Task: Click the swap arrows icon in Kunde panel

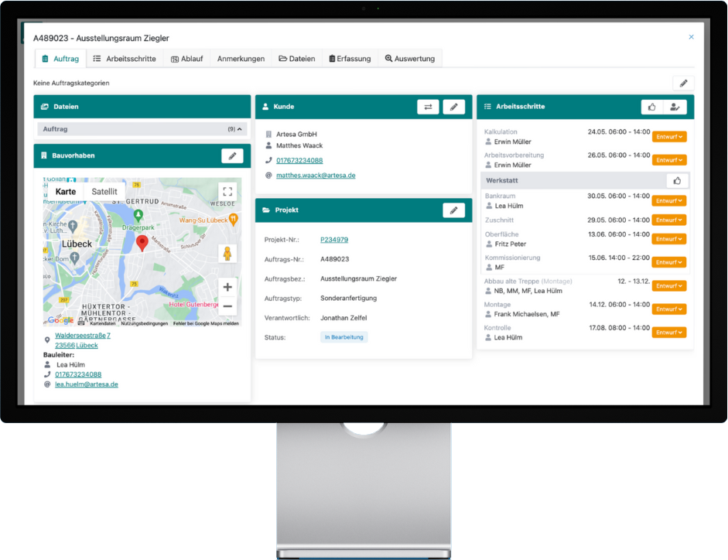Action: 428,107
